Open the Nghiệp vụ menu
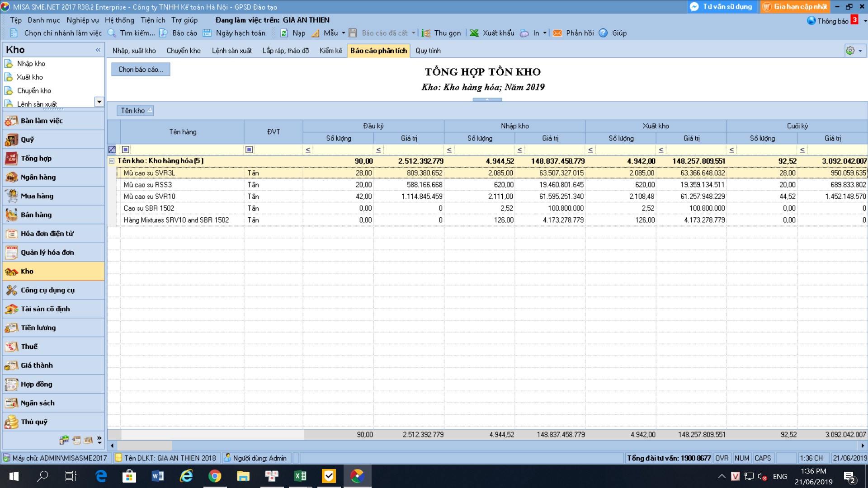The image size is (868, 488). click(x=82, y=20)
